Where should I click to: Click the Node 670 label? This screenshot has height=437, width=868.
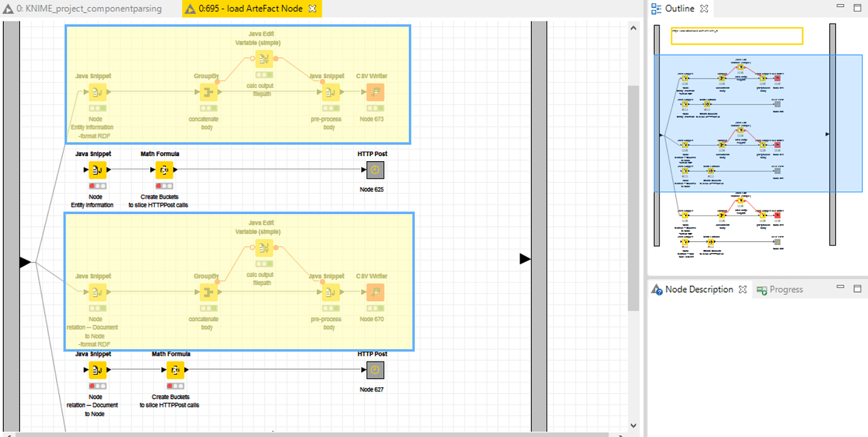tap(372, 319)
